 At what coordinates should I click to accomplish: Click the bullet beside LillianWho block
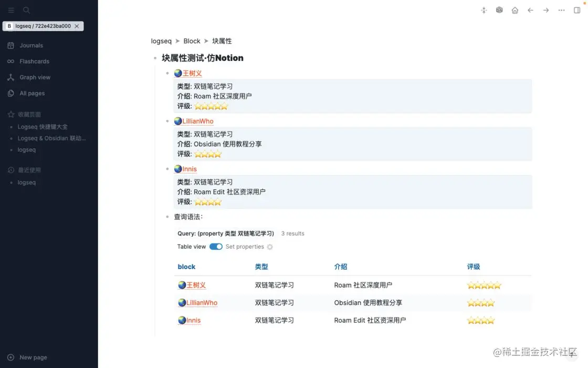[167, 121]
